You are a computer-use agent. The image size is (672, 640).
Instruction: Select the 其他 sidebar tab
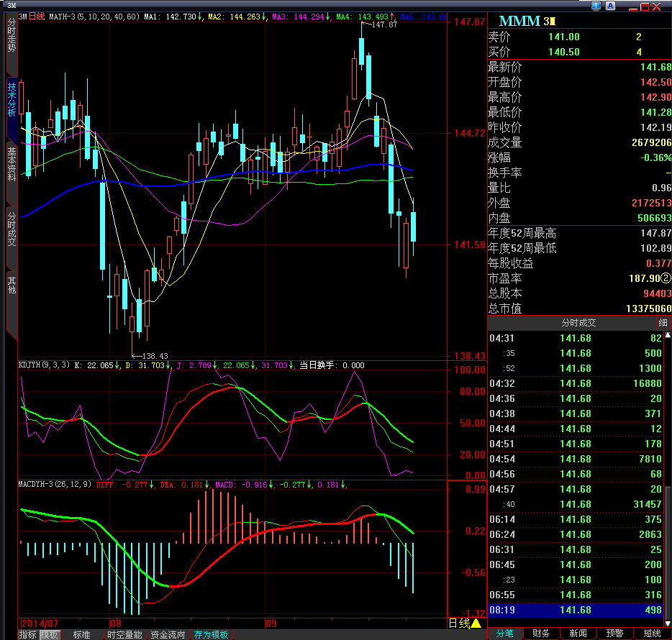[x=12, y=285]
